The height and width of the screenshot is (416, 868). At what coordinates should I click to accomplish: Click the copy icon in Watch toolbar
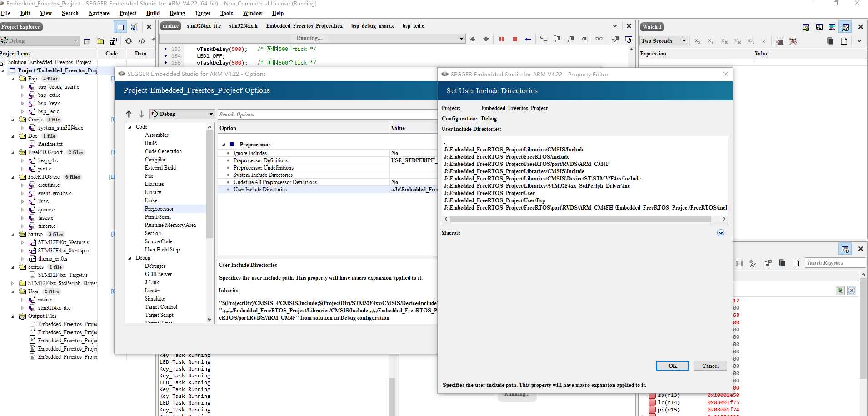830,41
